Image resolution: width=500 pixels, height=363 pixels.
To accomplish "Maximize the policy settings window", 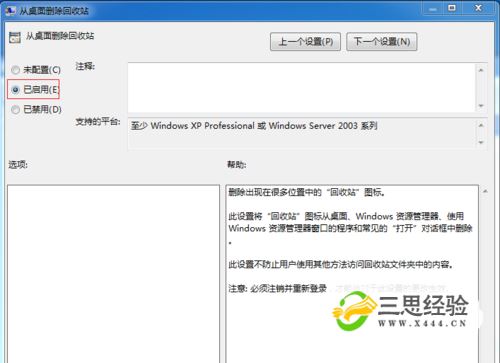I will (452, 8).
